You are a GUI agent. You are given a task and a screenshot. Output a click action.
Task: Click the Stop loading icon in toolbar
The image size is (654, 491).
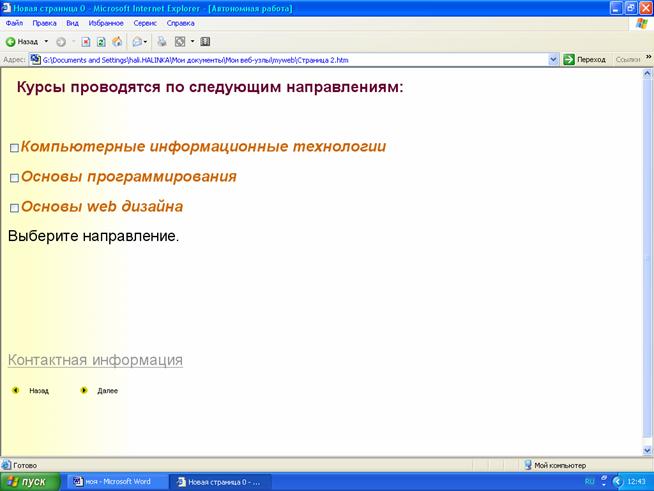(x=86, y=42)
